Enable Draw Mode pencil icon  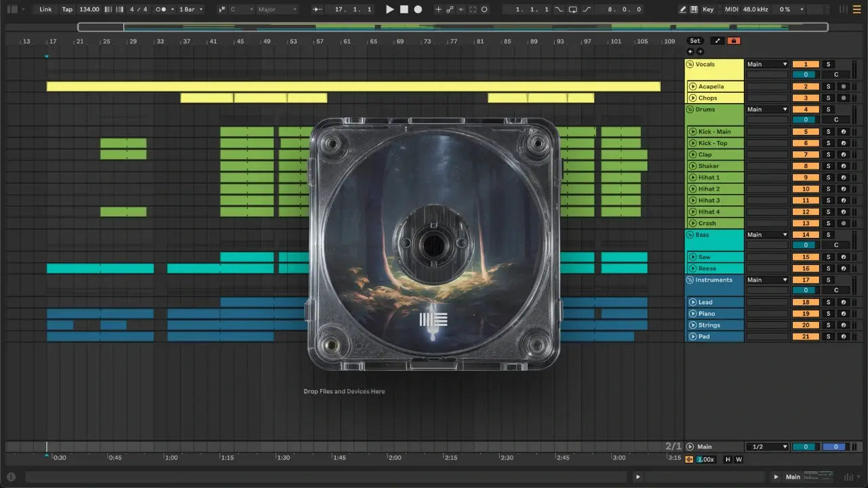(682, 9)
